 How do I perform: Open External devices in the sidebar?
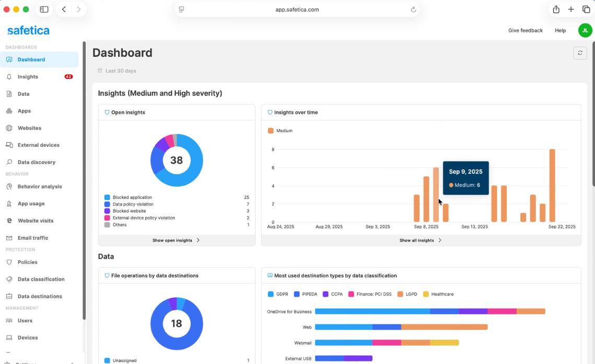coord(40,145)
